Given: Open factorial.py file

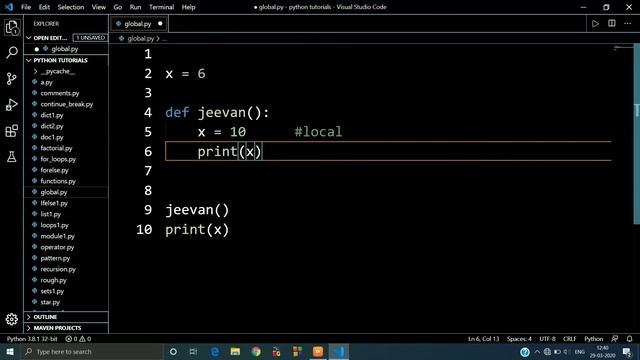Looking at the screenshot, I should point(56,148).
